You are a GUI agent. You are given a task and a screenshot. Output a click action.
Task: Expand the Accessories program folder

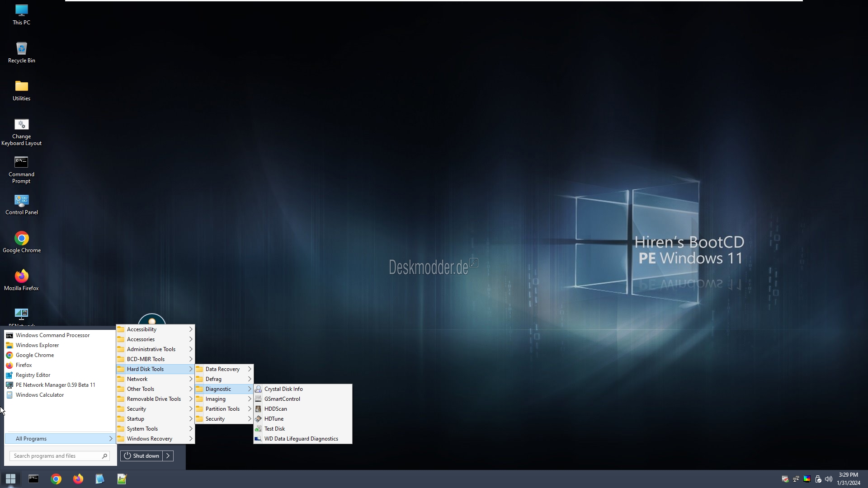point(156,339)
